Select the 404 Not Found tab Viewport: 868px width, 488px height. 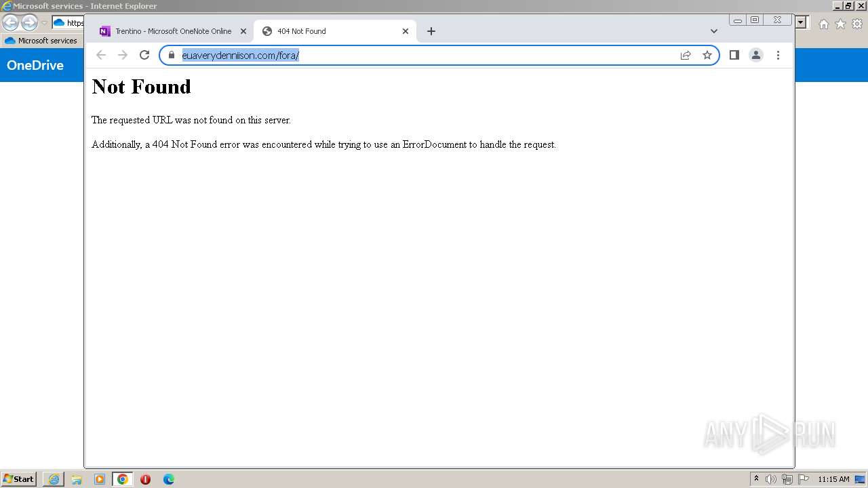pyautogui.click(x=334, y=31)
